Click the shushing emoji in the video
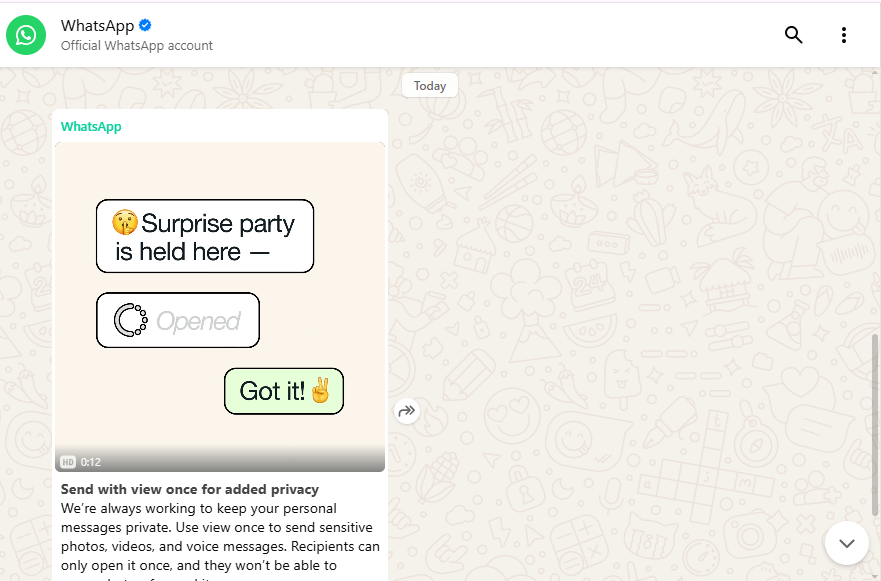The width and height of the screenshot is (881, 581). point(125,223)
